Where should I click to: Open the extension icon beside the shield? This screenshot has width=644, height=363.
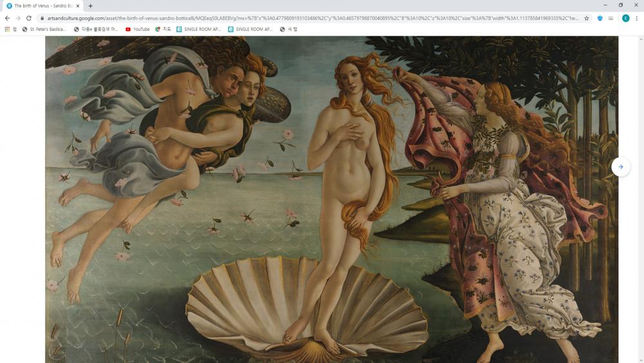click(x=611, y=18)
